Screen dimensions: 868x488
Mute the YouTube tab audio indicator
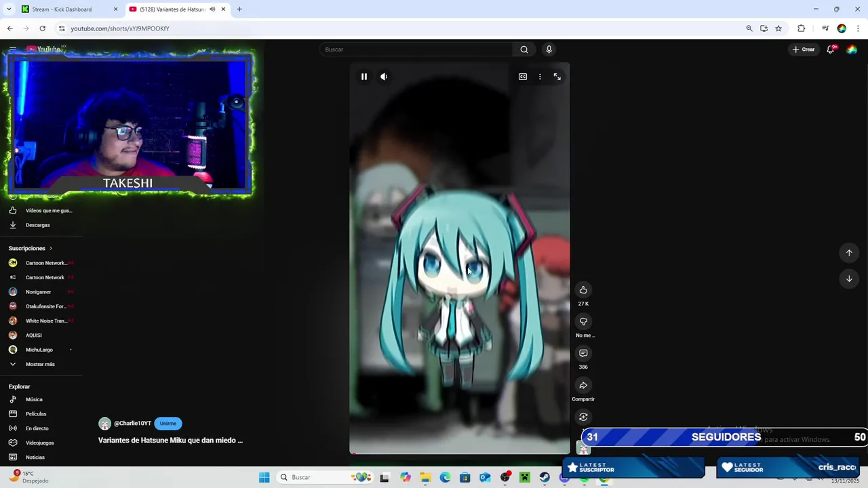[x=212, y=9]
